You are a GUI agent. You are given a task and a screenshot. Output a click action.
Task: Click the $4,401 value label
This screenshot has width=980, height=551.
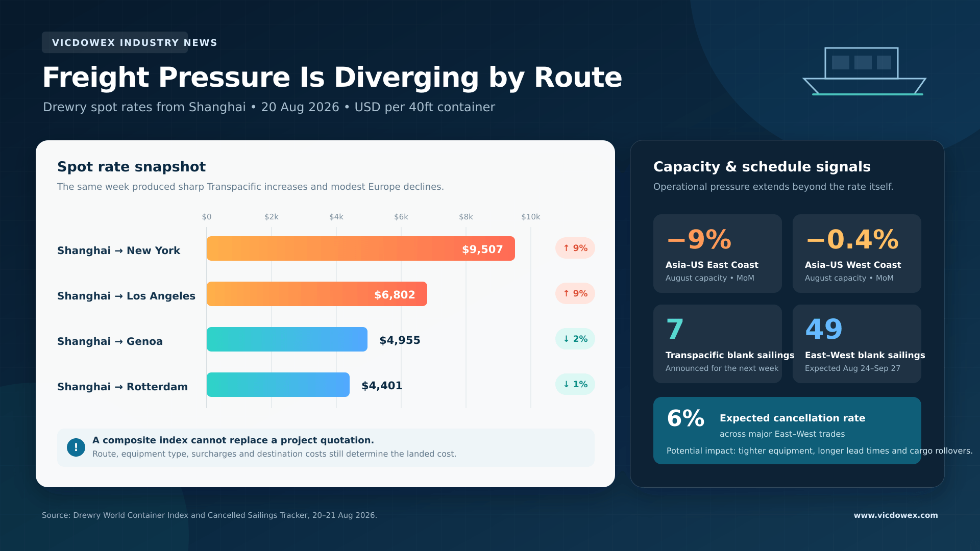click(x=382, y=386)
